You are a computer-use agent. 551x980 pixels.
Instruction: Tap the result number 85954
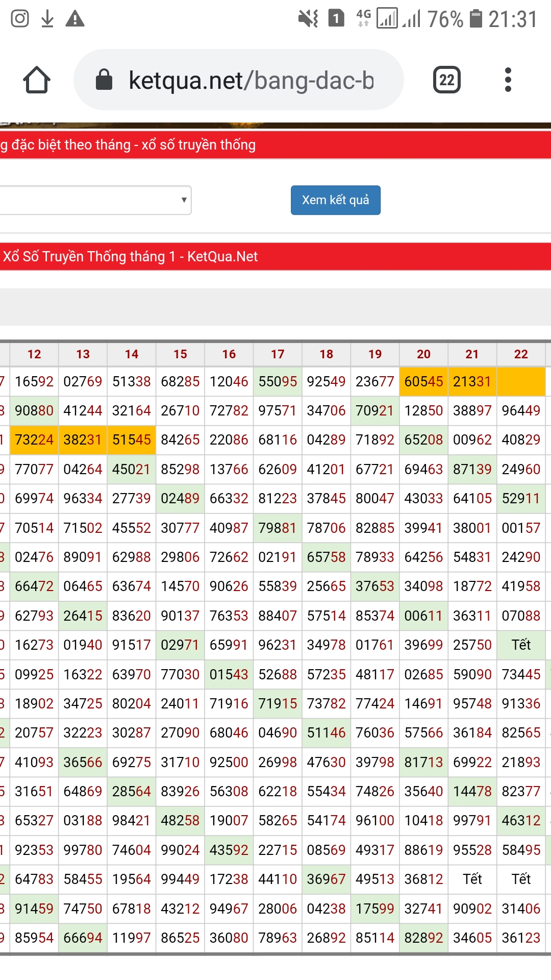tap(34, 938)
